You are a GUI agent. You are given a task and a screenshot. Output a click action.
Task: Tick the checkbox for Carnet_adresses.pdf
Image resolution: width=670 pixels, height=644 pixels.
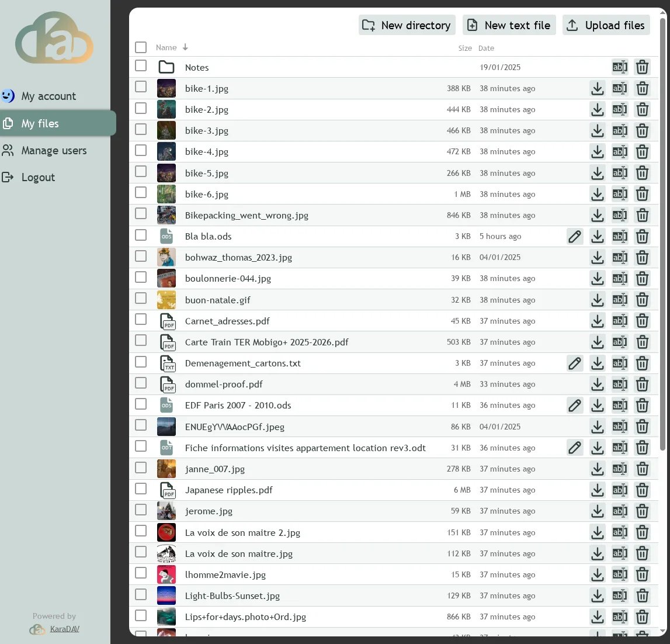[141, 320]
